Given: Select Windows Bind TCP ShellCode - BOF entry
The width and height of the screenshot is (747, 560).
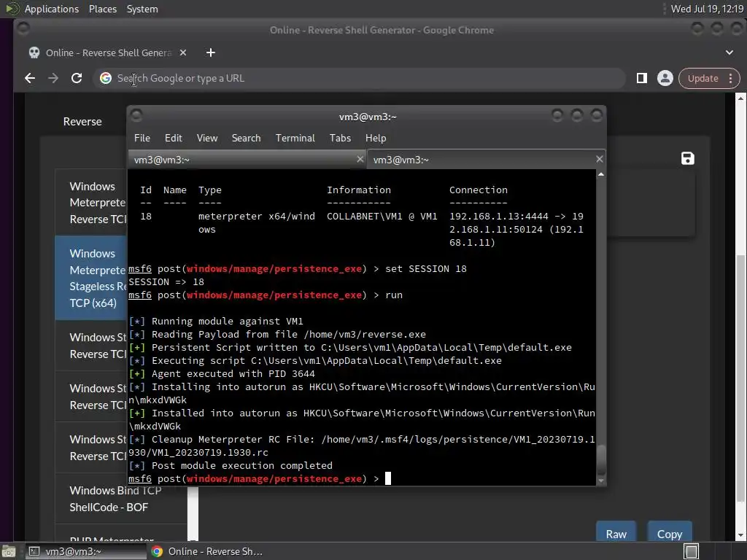Looking at the screenshot, I should 121,499.
